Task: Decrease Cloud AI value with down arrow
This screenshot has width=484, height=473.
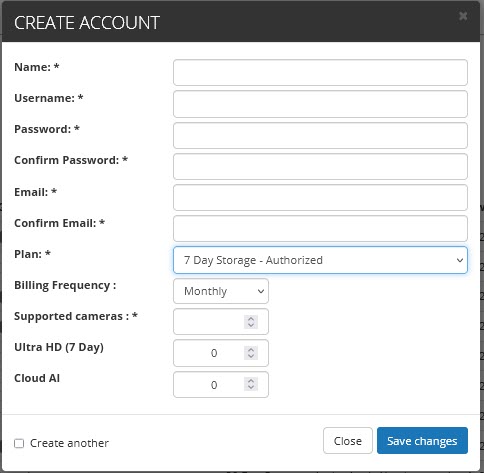Action: click(x=251, y=387)
